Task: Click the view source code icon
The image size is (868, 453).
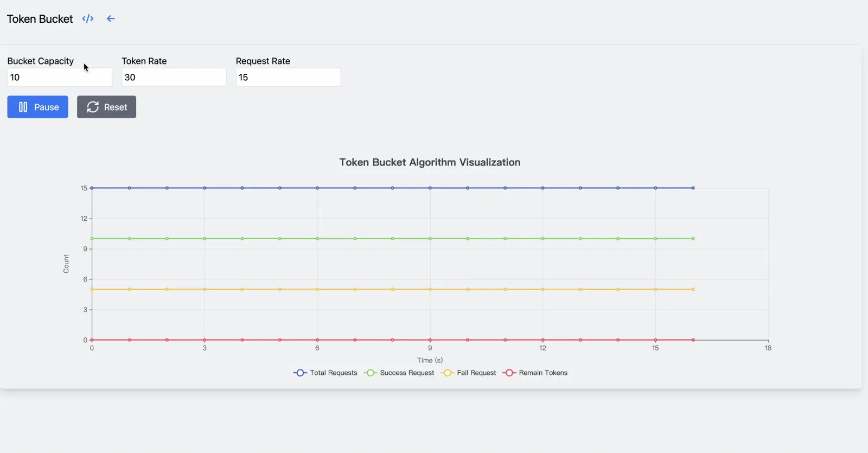Action: pyautogui.click(x=88, y=19)
